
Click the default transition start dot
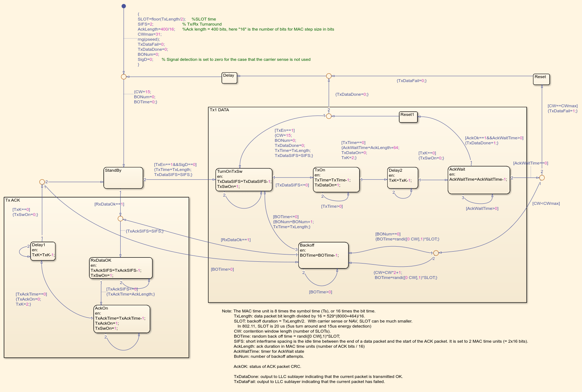[124, 6]
